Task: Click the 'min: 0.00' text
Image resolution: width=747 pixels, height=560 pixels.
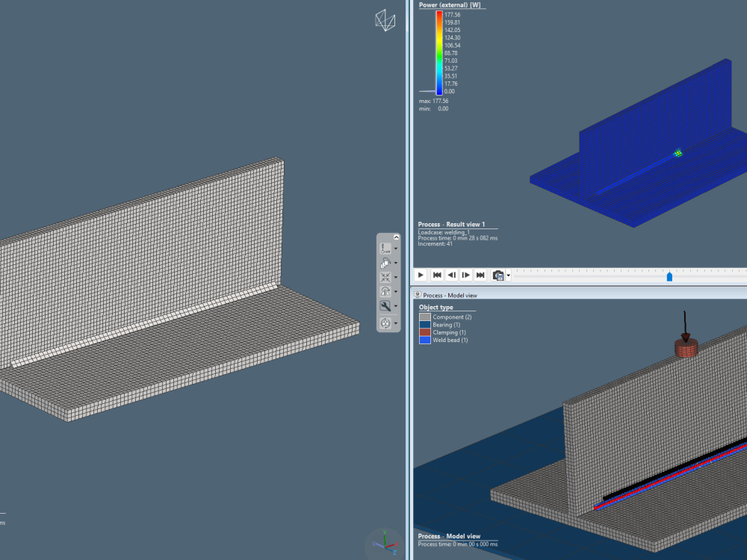Action: [433, 108]
